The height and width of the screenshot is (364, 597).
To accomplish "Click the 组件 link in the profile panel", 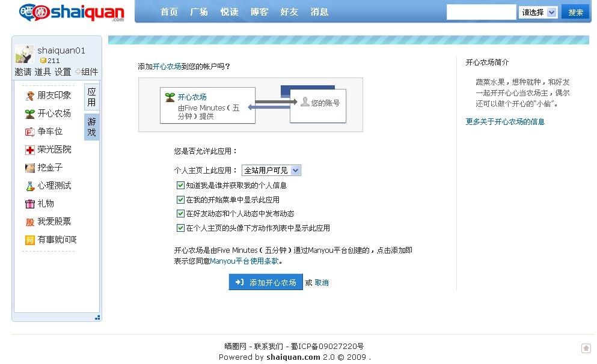I will point(90,72).
